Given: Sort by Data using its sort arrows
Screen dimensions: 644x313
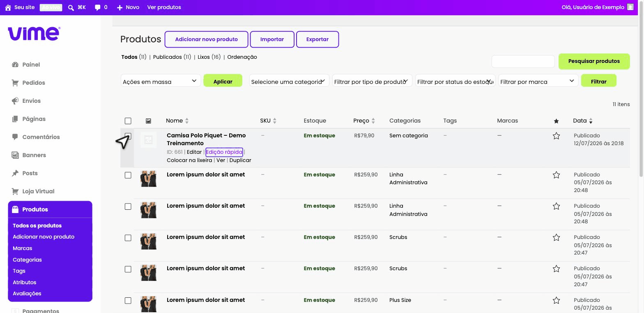Looking at the screenshot, I should coord(591,121).
